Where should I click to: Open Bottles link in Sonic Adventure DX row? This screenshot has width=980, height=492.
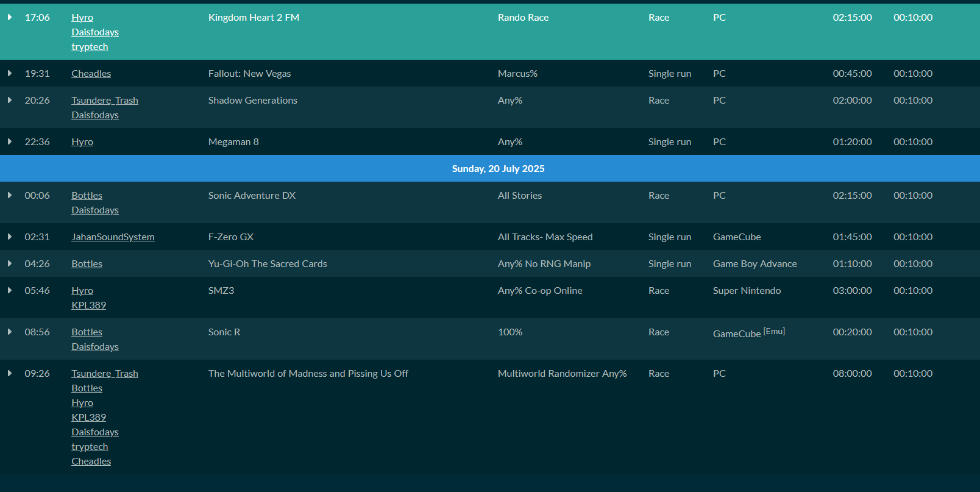(x=87, y=196)
